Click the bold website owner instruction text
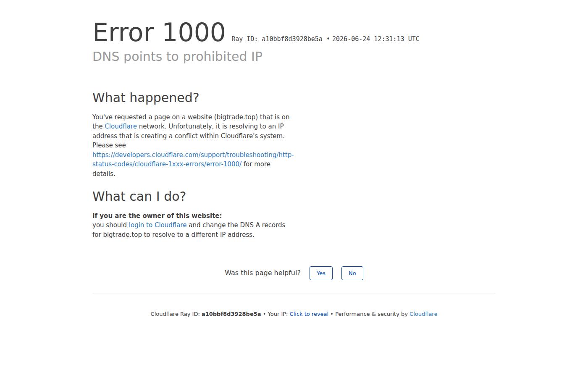 (157, 216)
